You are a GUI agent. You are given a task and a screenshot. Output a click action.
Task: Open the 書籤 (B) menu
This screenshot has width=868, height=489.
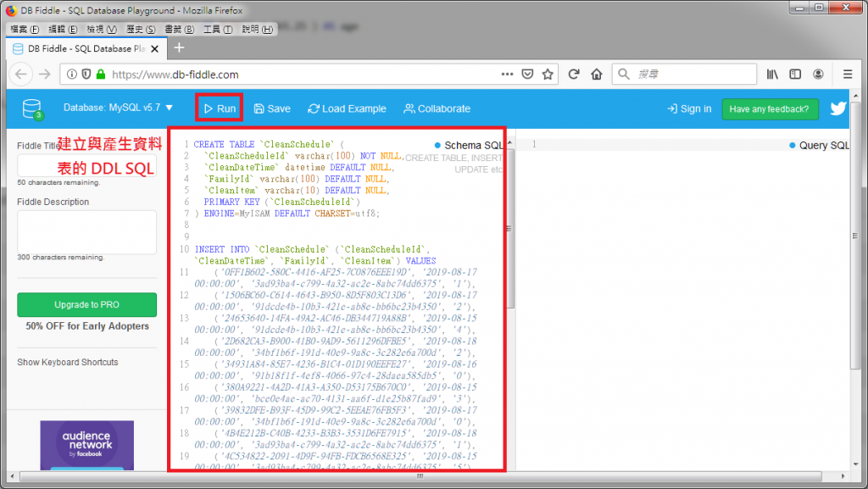coord(180,29)
